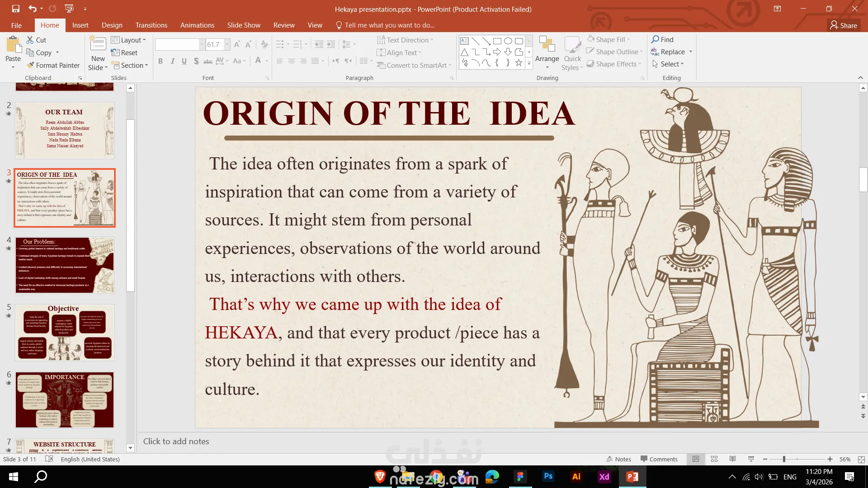Screen dimensions: 868x488
Task: Open the font size dropdown
Action: click(x=227, y=44)
